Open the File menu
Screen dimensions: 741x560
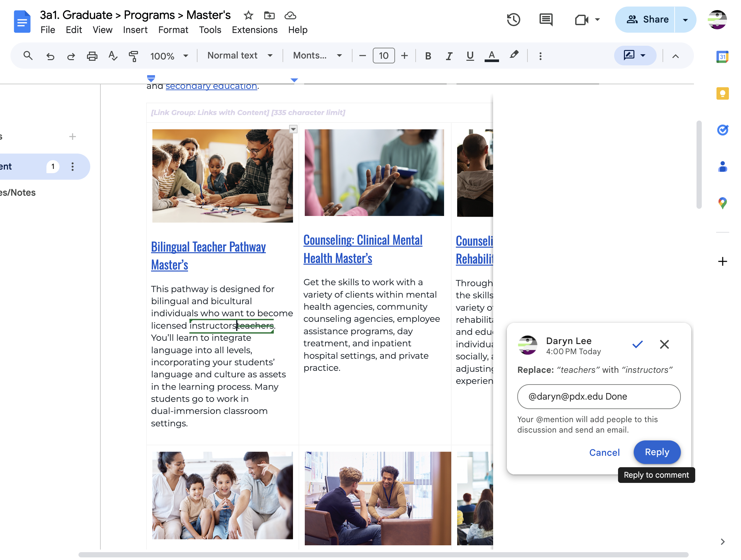pyautogui.click(x=47, y=30)
